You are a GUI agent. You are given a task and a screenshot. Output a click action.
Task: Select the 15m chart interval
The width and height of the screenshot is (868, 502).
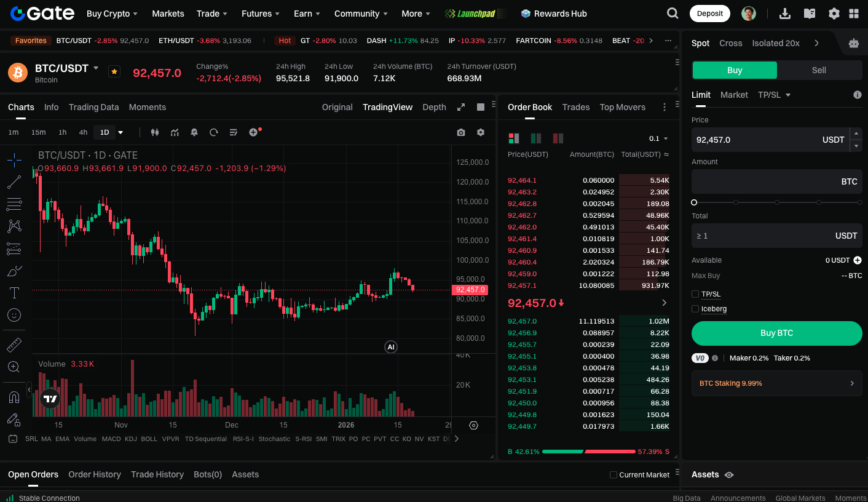[x=38, y=132]
